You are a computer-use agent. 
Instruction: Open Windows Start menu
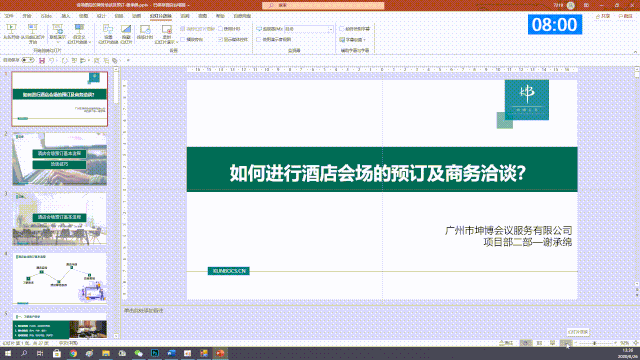[8, 353]
